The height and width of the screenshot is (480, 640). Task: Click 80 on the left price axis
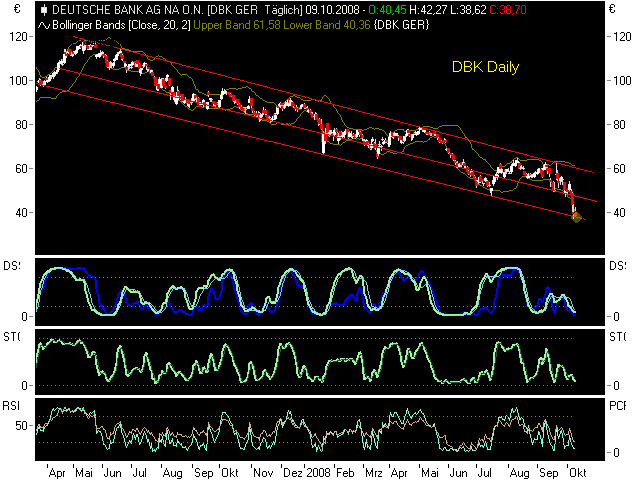(x=21, y=125)
